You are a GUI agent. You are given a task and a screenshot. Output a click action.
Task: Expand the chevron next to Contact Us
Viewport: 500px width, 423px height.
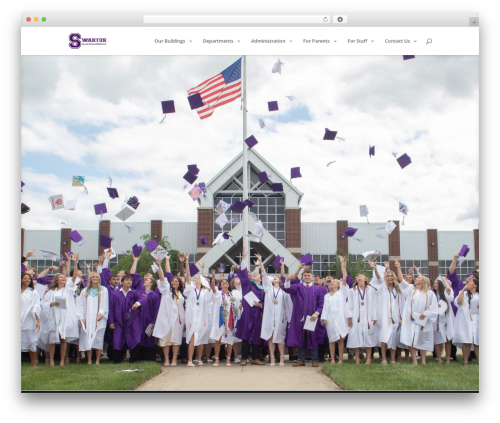coord(415,41)
